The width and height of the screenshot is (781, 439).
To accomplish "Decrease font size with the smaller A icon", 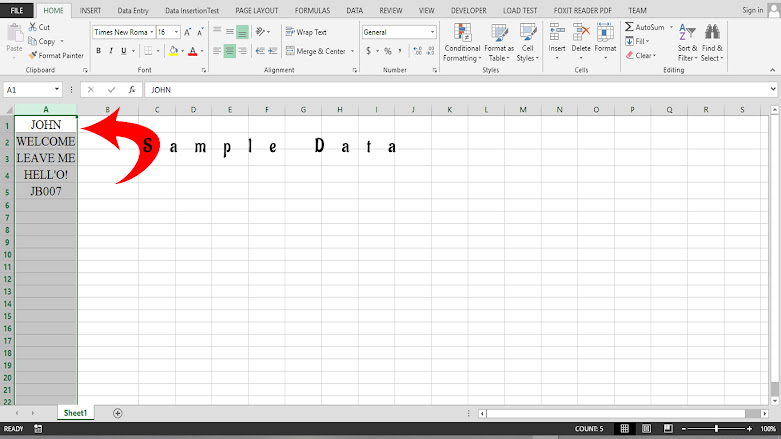I will (200, 32).
